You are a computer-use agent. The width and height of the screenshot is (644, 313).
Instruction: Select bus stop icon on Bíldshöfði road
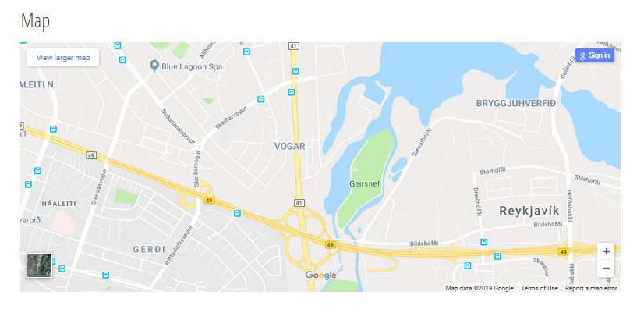[x=484, y=242]
